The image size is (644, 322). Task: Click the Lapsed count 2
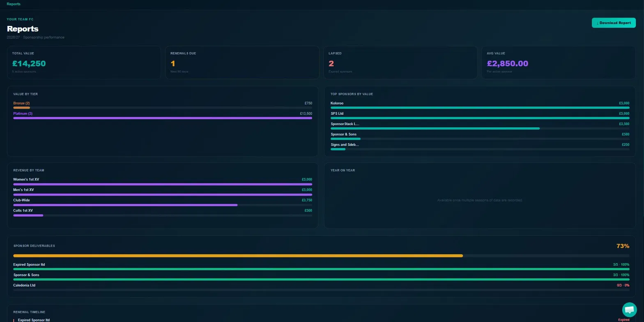tap(331, 63)
